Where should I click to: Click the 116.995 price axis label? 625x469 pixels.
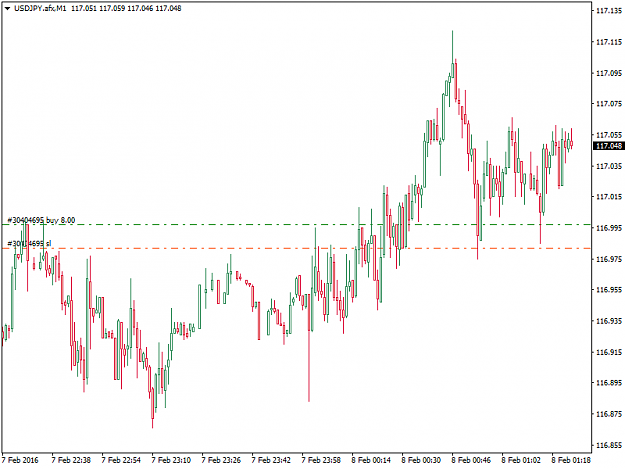coord(609,228)
